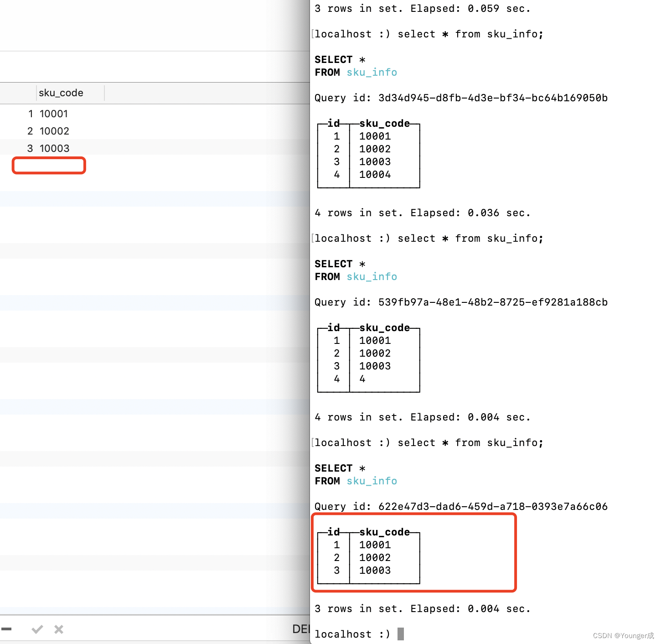661x644 pixels.
Task: Click the X icon to discard row changes
Action: pos(58,629)
